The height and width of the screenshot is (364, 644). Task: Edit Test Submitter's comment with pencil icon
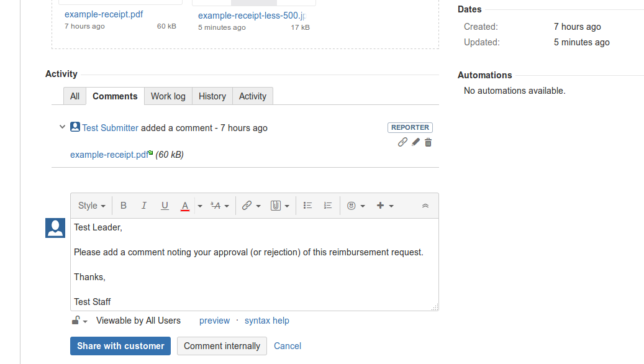(x=415, y=142)
